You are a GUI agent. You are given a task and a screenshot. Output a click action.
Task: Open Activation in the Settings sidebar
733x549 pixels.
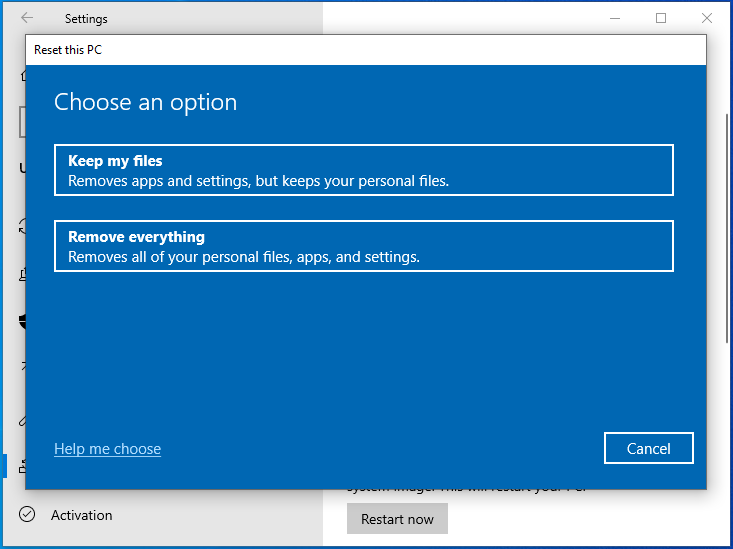tap(81, 515)
